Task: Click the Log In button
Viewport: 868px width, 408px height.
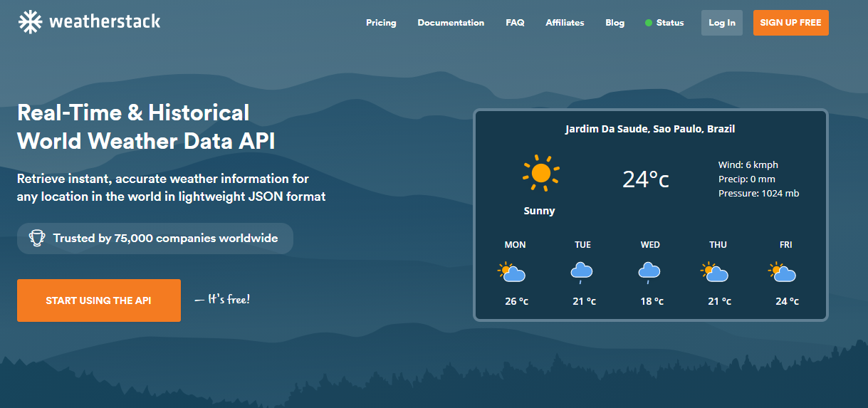Action: point(722,23)
